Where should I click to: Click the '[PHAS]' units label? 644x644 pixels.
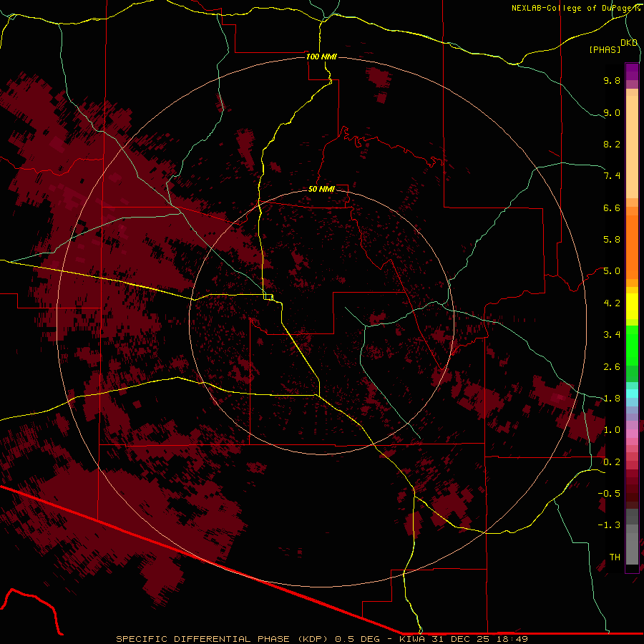605,49
